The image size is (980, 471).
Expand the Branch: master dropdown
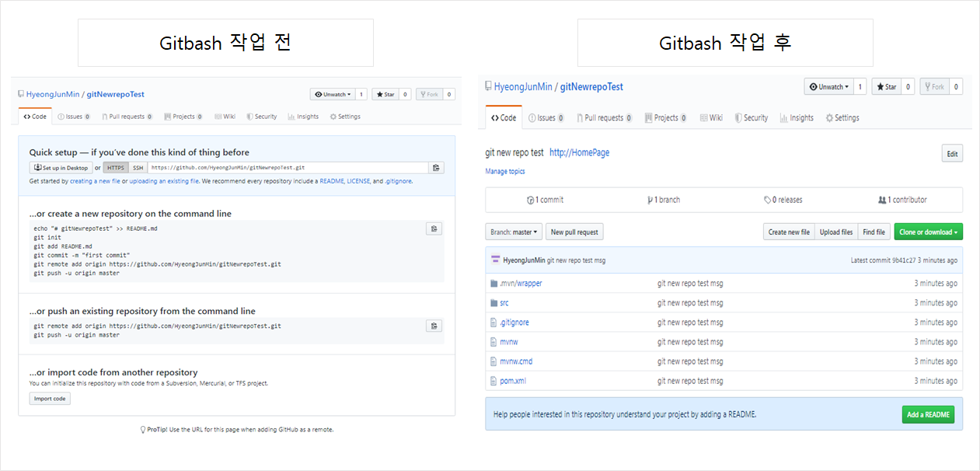coord(514,232)
